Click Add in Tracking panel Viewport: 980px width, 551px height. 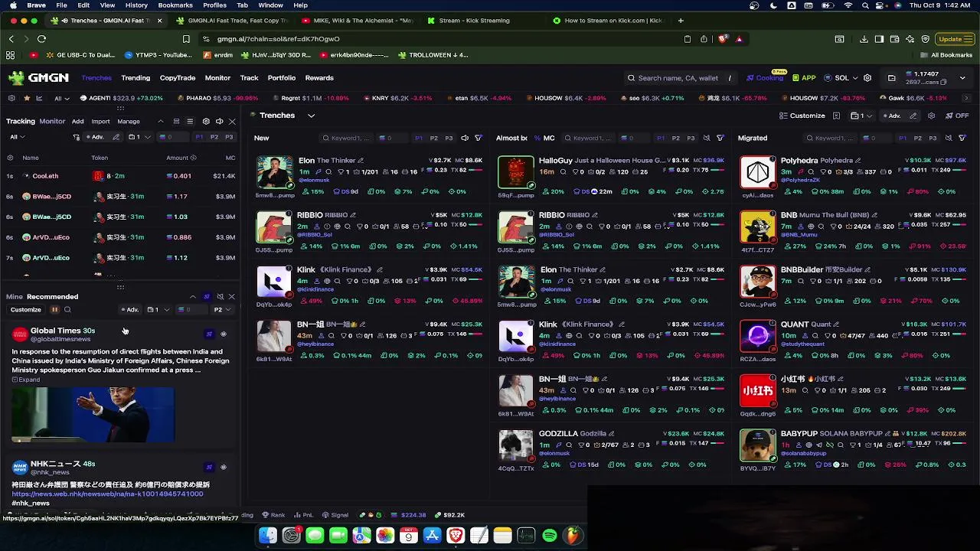78,121
